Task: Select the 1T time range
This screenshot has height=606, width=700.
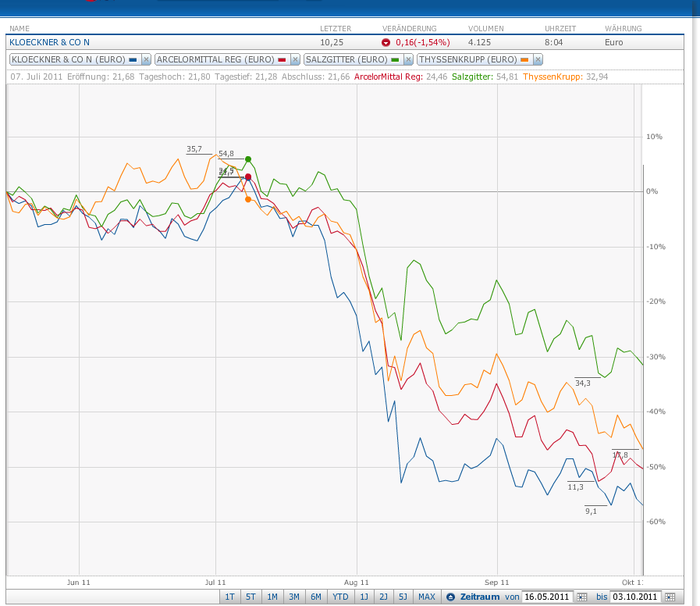Action: 229,597
